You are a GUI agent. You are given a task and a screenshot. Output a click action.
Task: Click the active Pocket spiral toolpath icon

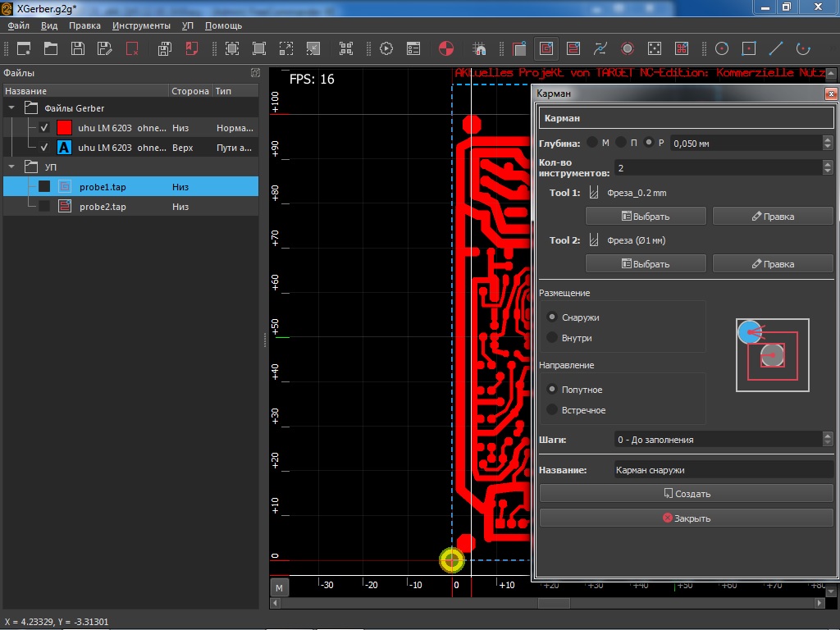tap(546, 48)
